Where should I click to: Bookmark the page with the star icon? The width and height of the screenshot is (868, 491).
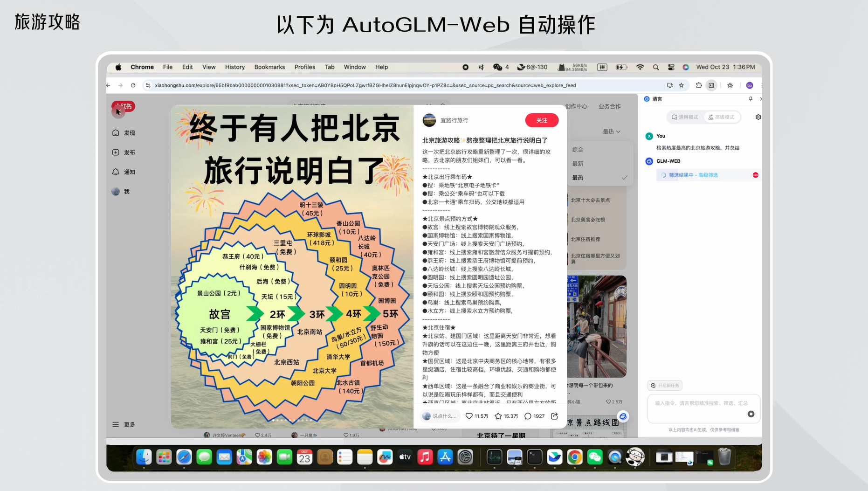682,85
